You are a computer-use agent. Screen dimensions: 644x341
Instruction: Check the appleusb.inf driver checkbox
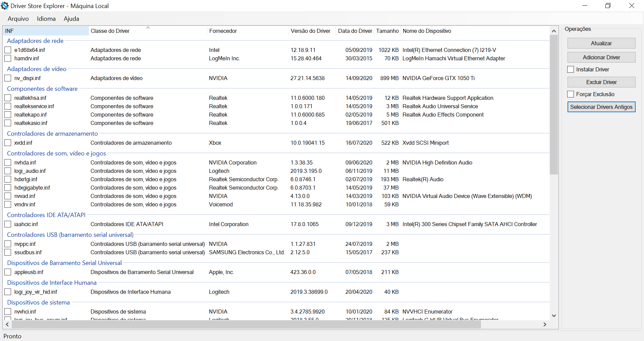tap(8, 272)
